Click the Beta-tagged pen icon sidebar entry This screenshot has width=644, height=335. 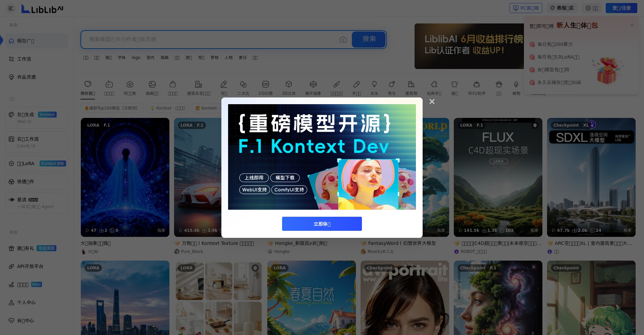pyautogui.click(x=37, y=284)
